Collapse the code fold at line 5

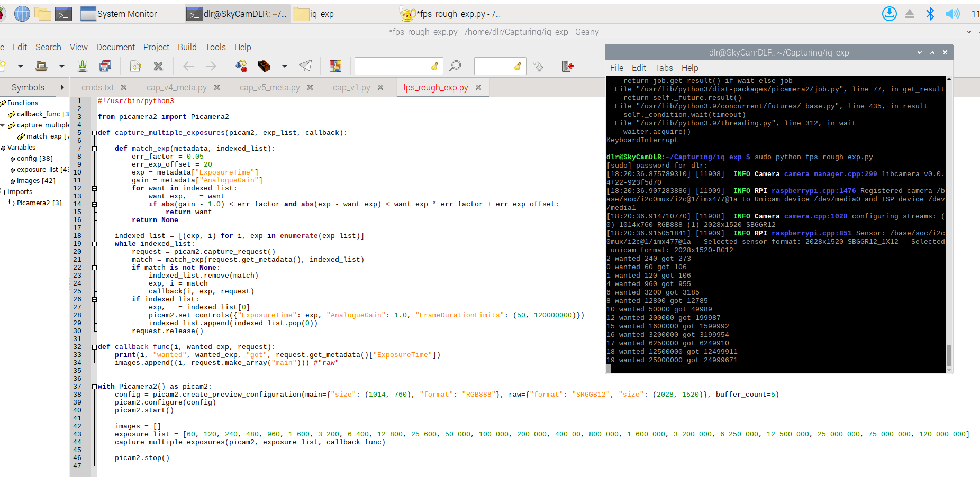[94, 132]
